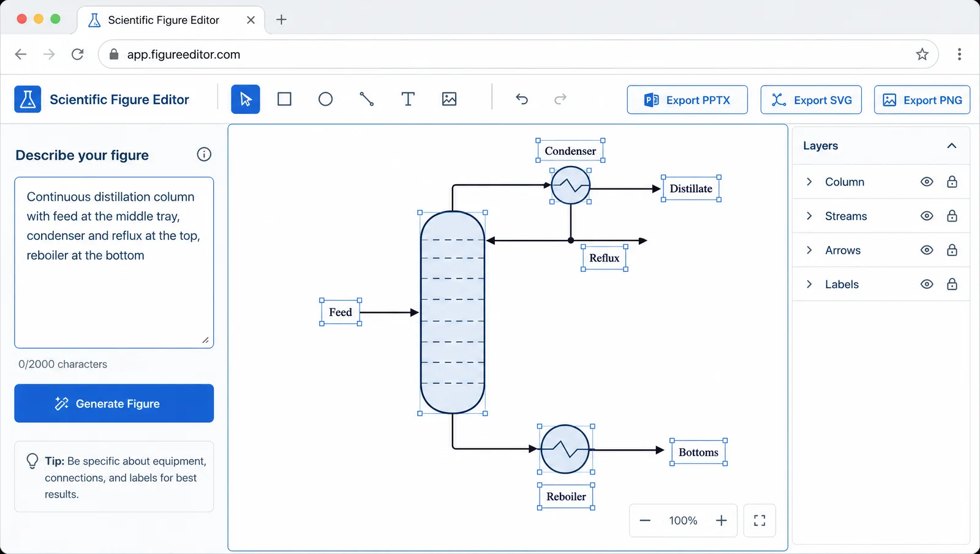Hide the Column layer
980x554 pixels.
pyautogui.click(x=927, y=182)
